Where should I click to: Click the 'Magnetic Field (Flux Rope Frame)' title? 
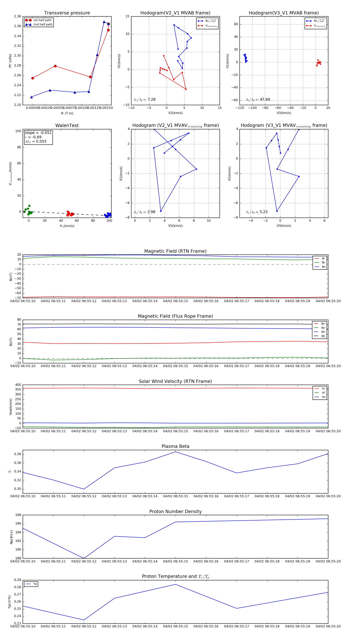(175, 316)
